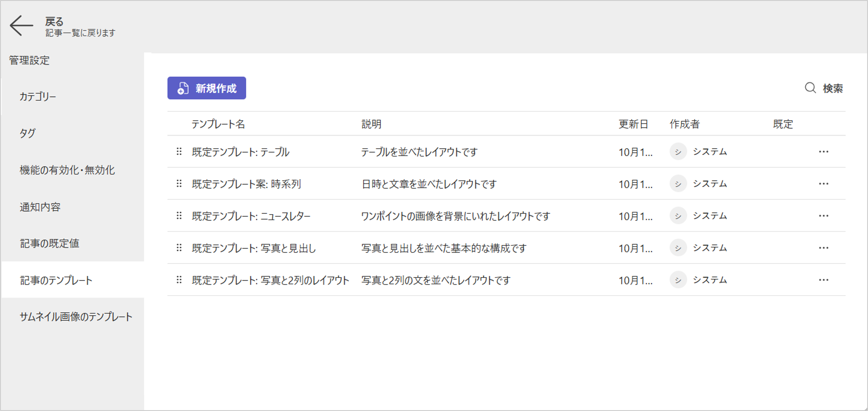Click 既定 column header
Viewport: 868px width, 411px height.
(x=783, y=124)
